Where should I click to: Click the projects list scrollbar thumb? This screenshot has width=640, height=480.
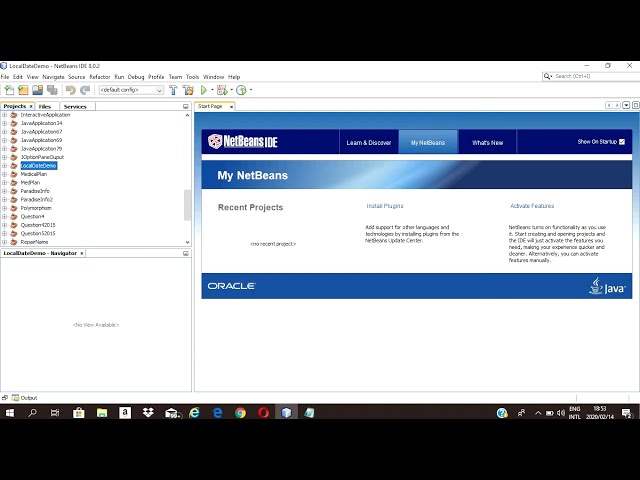(187, 205)
